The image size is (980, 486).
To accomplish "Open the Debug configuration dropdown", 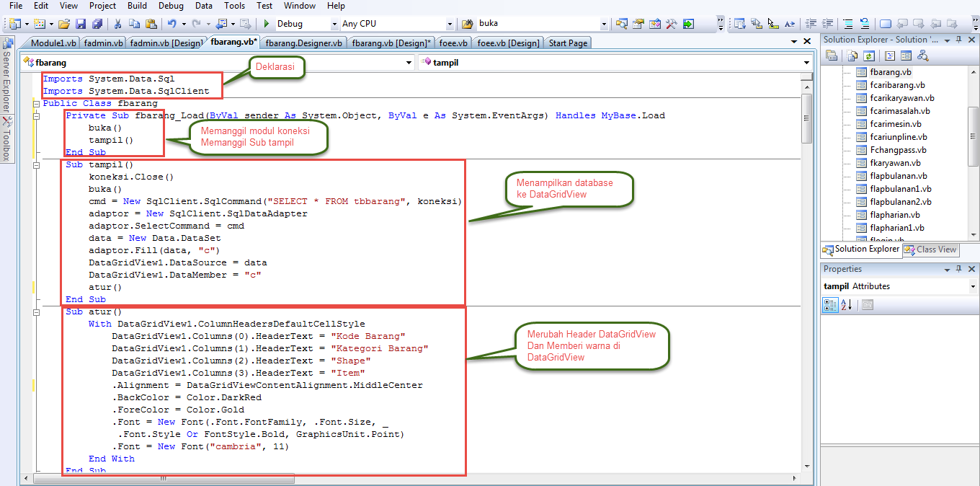I will [334, 23].
